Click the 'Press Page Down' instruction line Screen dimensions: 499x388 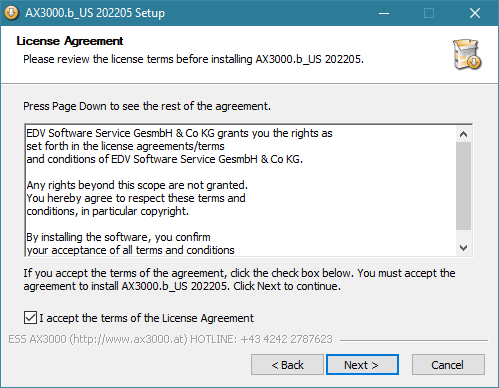click(147, 106)
